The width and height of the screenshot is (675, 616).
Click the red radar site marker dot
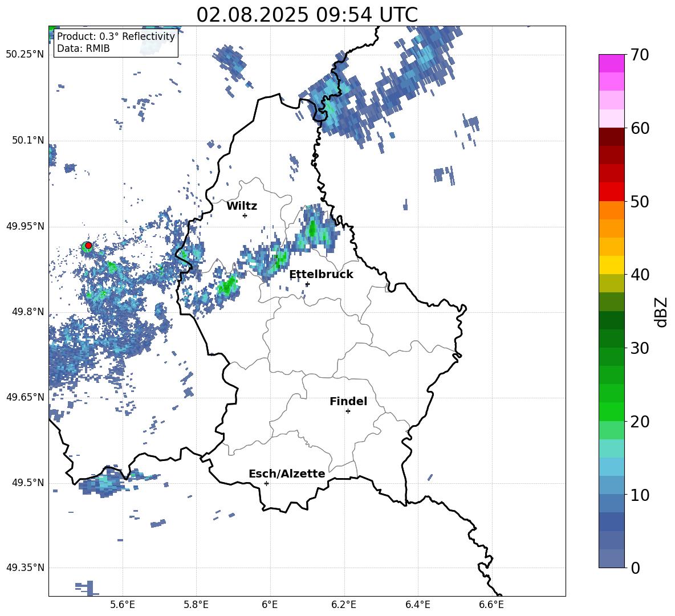pos(88,246)
